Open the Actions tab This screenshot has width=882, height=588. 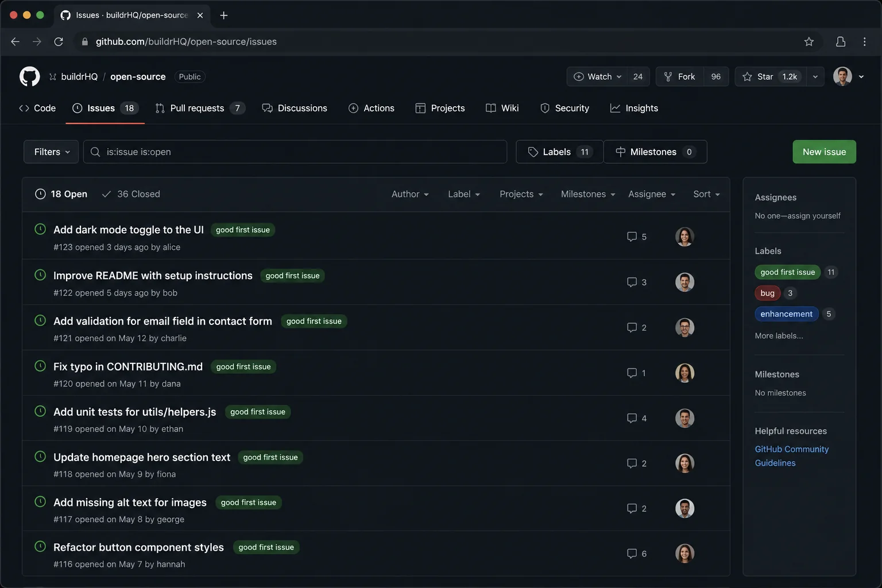click(x=372, y=108)
